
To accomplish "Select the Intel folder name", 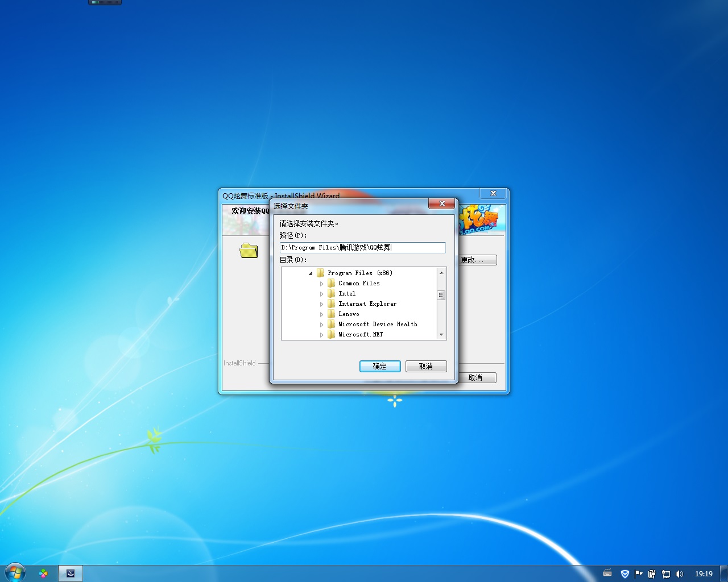I will 347,293.
